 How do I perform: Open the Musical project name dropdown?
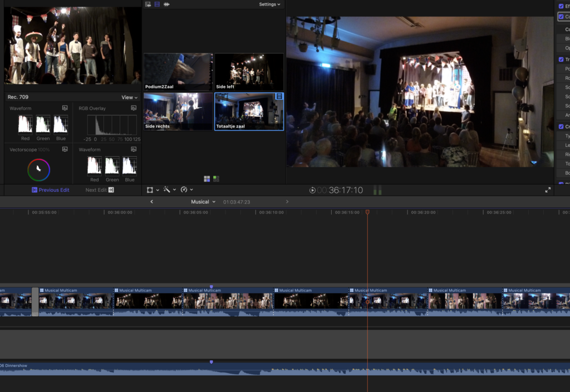[x=203, y=202]
